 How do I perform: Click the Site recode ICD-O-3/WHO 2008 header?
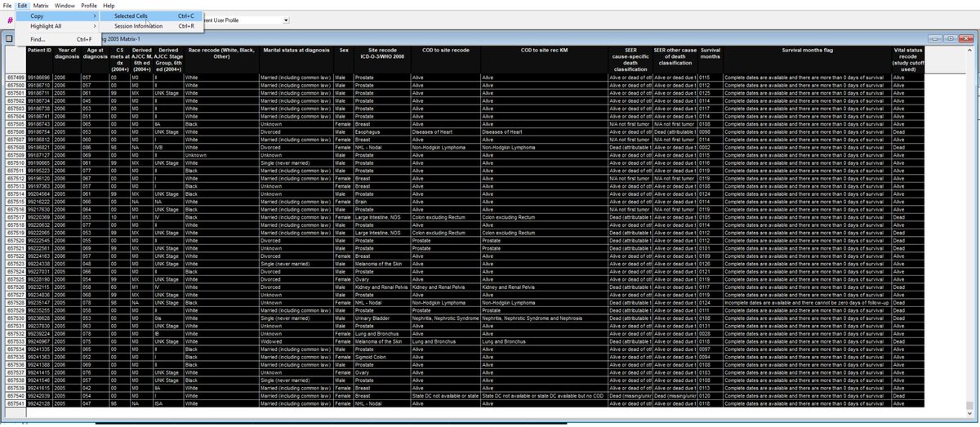(381, 60)
